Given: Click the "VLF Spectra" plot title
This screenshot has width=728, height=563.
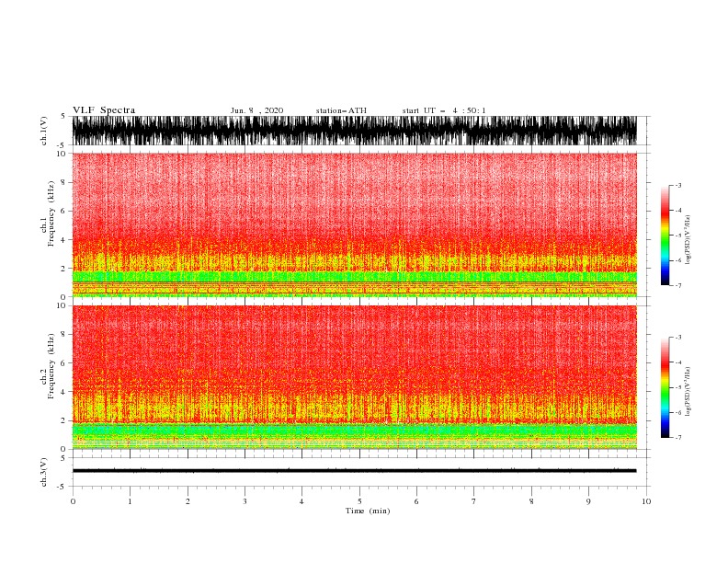Looking at the screenshot, I should (104, 110).
